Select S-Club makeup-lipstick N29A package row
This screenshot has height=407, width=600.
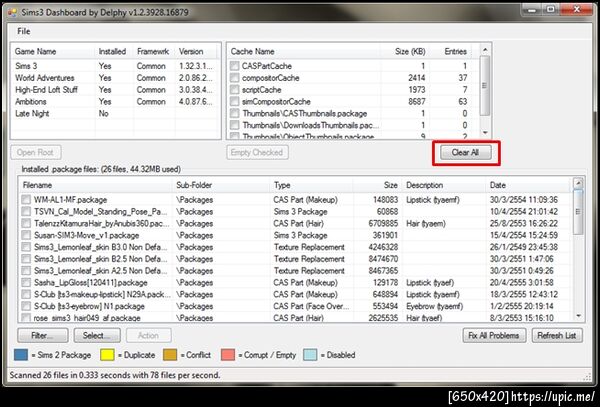click(x=295, y=294)
